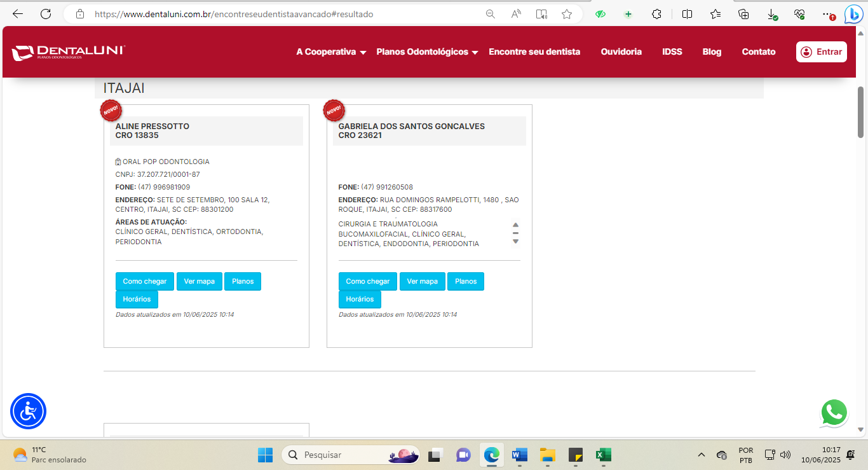Viewport: 868px width, 470px height.
Task: Click the Entrar login button
Action: point(822,52)
